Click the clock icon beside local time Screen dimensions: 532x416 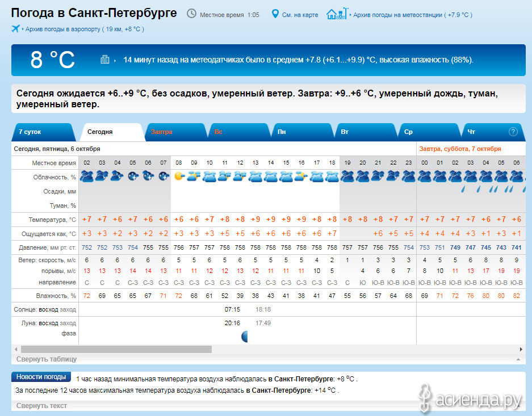[x=192, y=14]
